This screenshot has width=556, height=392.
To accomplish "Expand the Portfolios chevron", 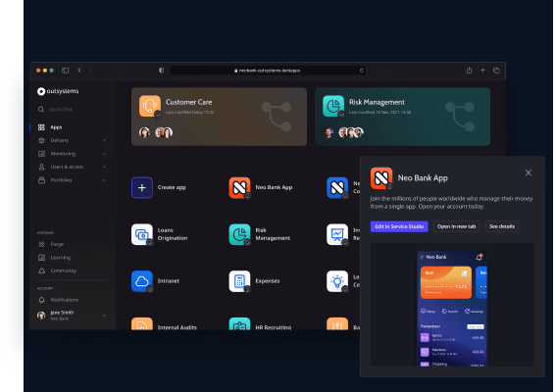I will coord(104,180).
